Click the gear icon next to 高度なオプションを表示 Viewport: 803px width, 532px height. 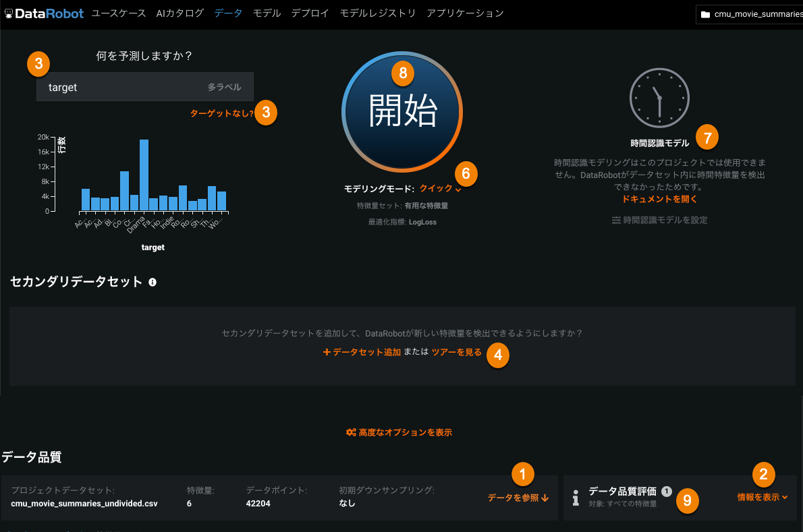351,432
